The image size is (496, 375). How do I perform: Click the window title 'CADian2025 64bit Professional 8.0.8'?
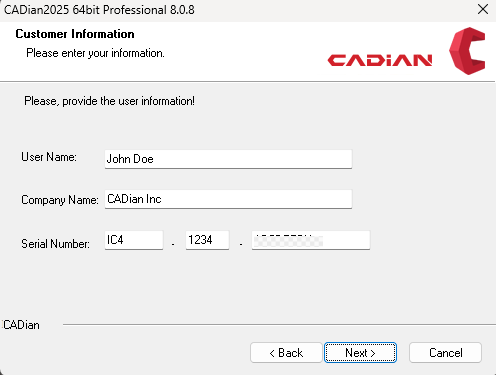99,10
